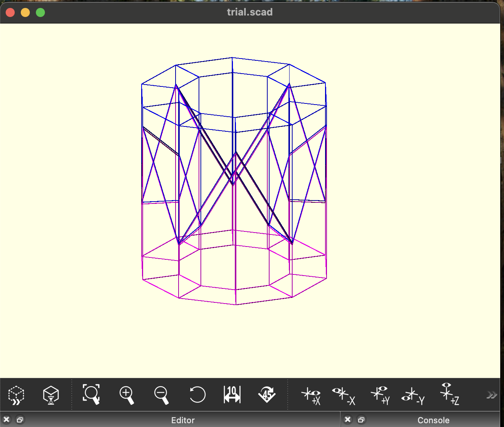The width and height of the screenshot is (504, 427).
Task: Zoom out using the minus magnifier
Action: pyautogui.click(x=161, y=395)
